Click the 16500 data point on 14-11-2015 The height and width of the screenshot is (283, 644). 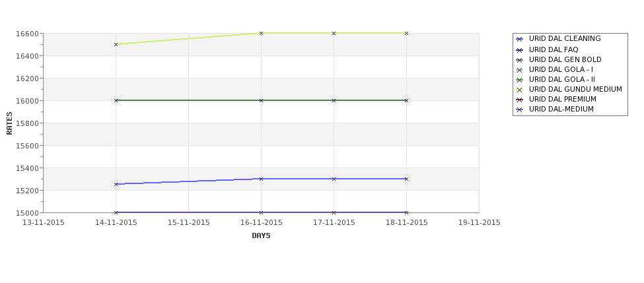pos(116,44)
